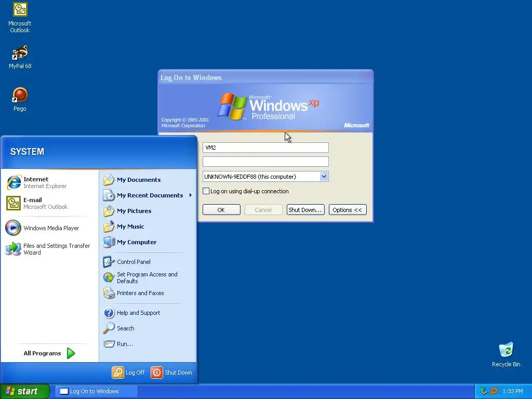
Task: Click the username field containing VM2
Action: pyautogui.click(x=265, y=148)
